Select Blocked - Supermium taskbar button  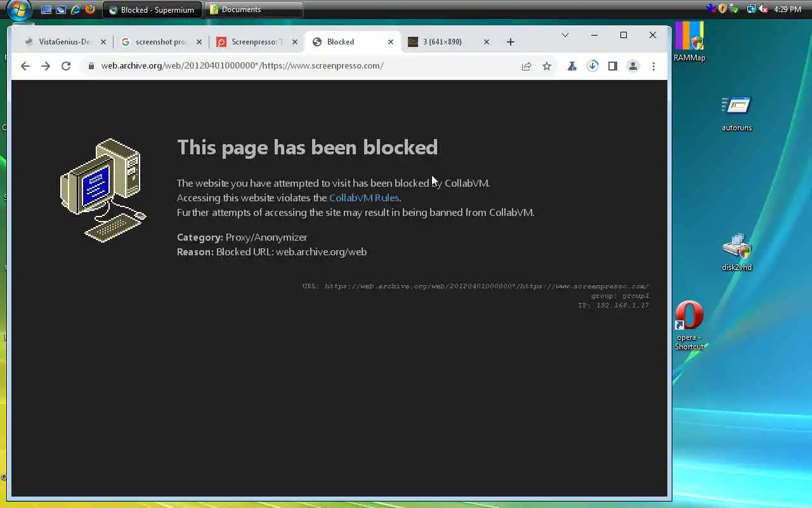(152, 10)
